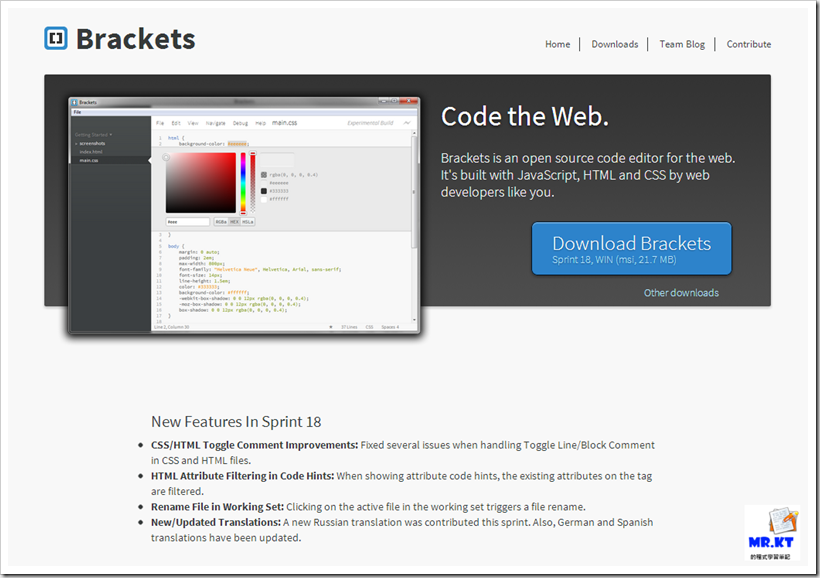Open the Edit menu in editor screenshot
820x578 pixels.
coord(176,123)
